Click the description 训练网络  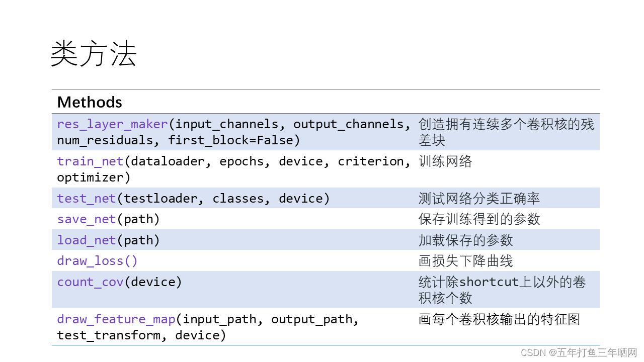pyautogui.click(x=446, y=161)
